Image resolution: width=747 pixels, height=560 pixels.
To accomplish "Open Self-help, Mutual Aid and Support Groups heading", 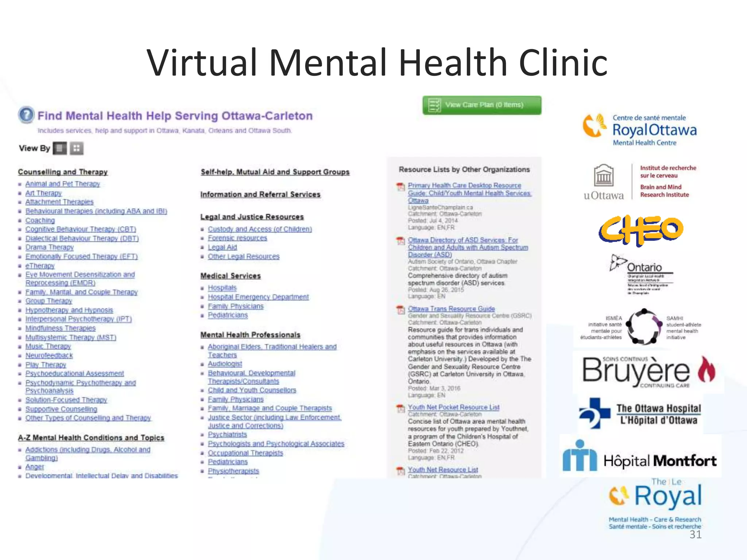I will pyautogui.click(x=275, y=172).
